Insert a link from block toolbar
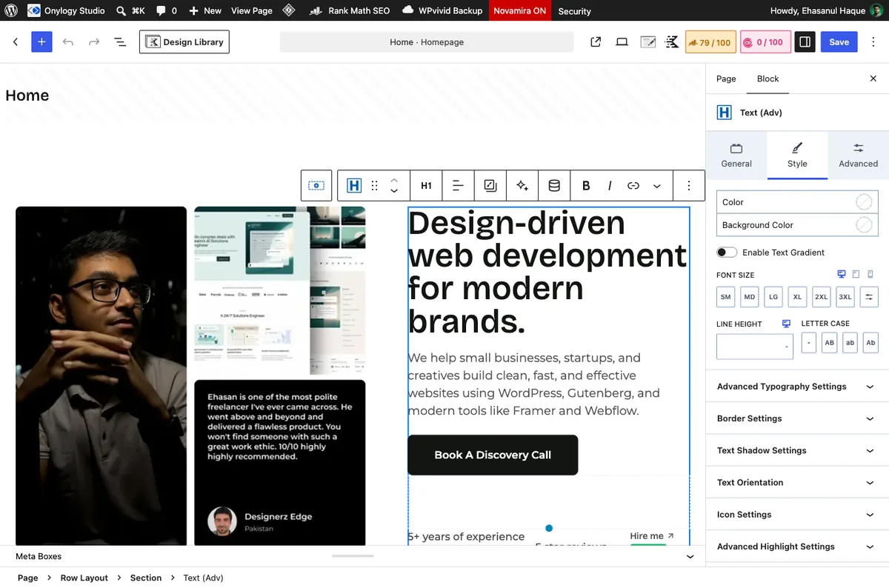Screen dimensions: 889x588 633,186
